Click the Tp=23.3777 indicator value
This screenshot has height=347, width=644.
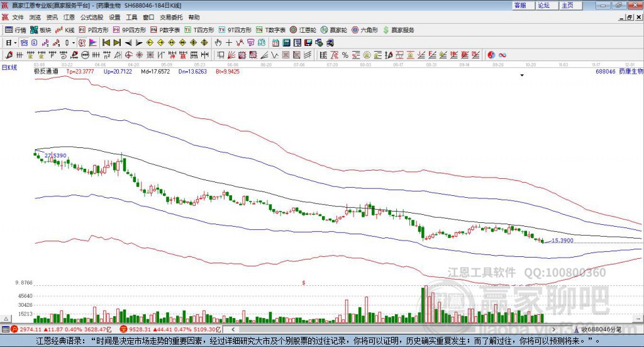click(80, 72)
